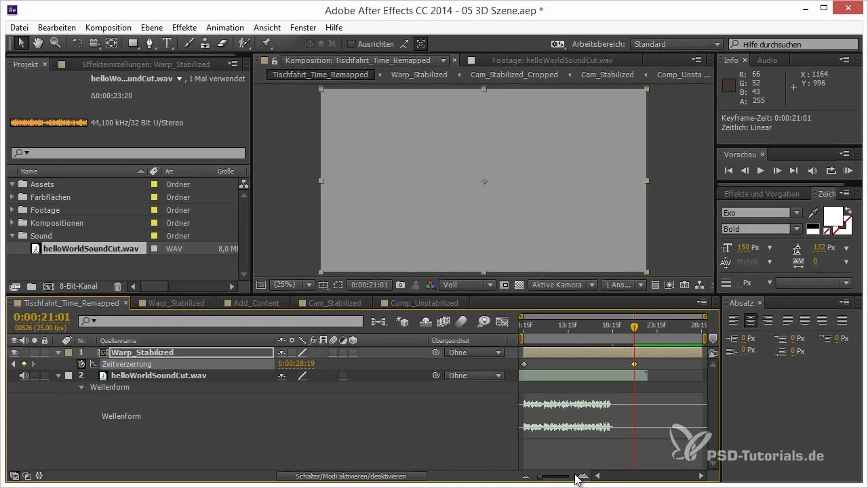Choose the Rotation tool
Viewport: 868px width, 488px height.
(x=77, y=43)
